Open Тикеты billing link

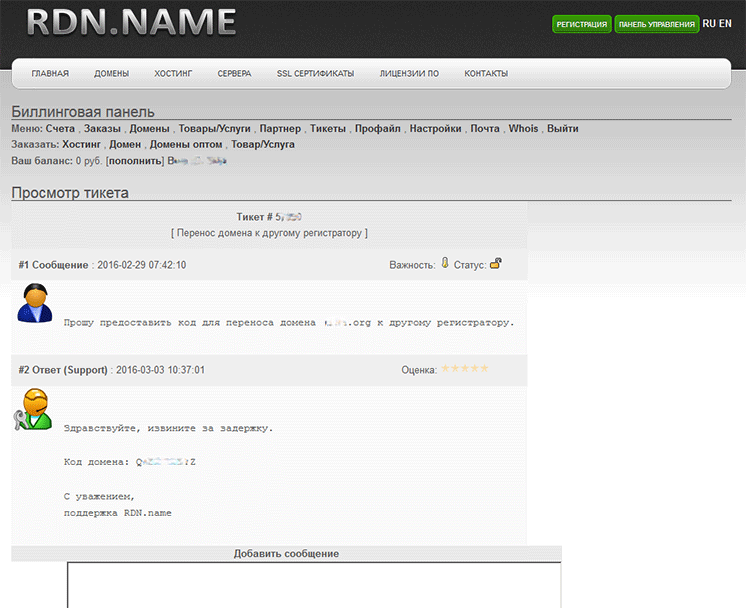coord(328,128)
